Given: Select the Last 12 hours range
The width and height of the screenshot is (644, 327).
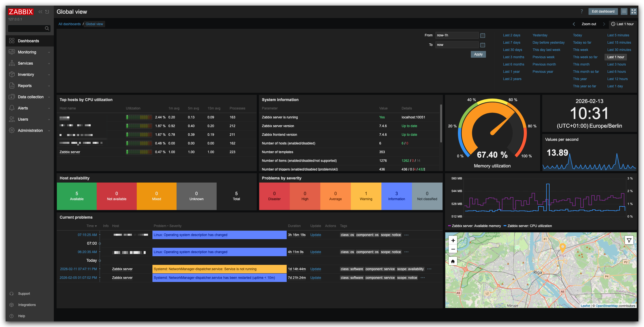Looking at the screenshot, I should 617,79.
